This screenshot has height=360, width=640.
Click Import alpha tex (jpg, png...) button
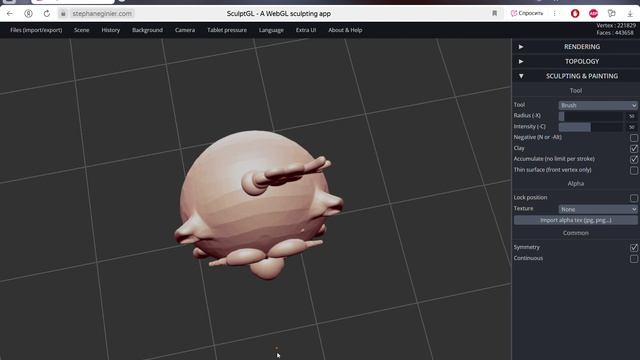[576, 220]
